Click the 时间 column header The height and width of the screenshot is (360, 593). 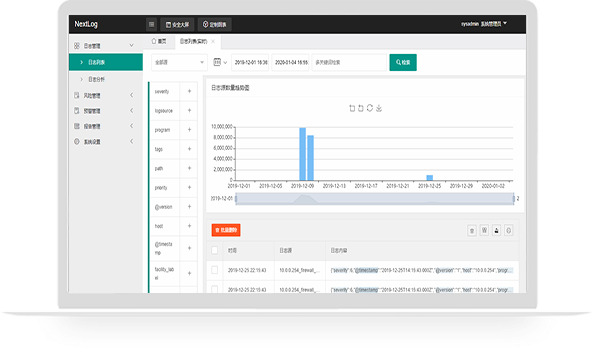click(232, 250)
